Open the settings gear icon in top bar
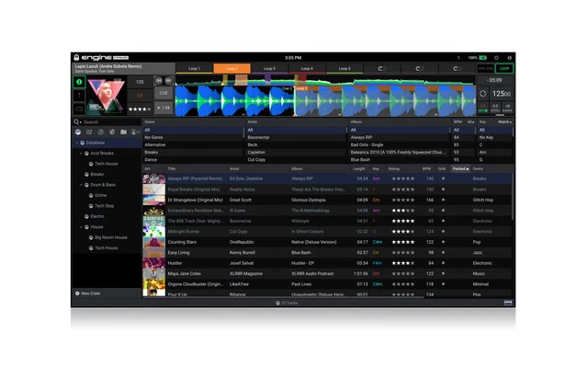The image size is (588, 368). pos(496,58)
